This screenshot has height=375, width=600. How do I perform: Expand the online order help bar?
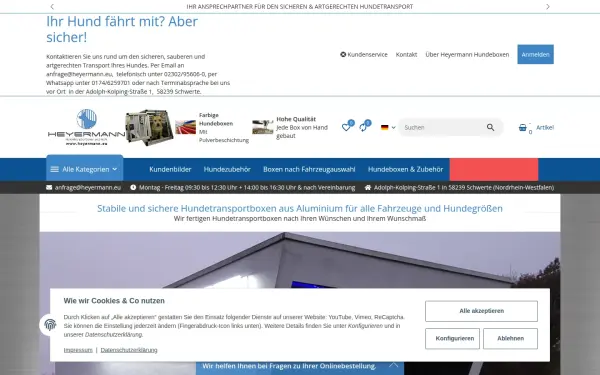tap(300, 366)
